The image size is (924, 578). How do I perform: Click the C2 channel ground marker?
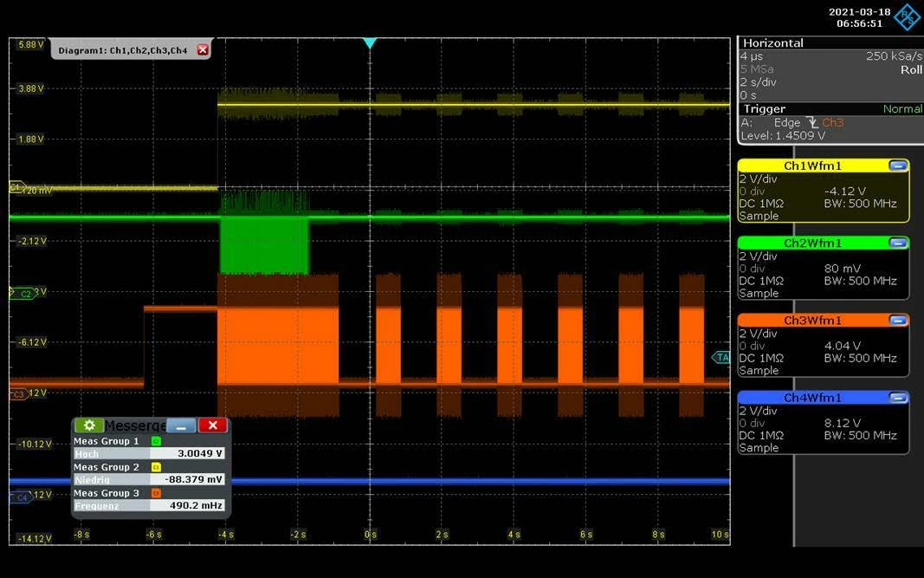pyautogui.click(x=23, y=293)
